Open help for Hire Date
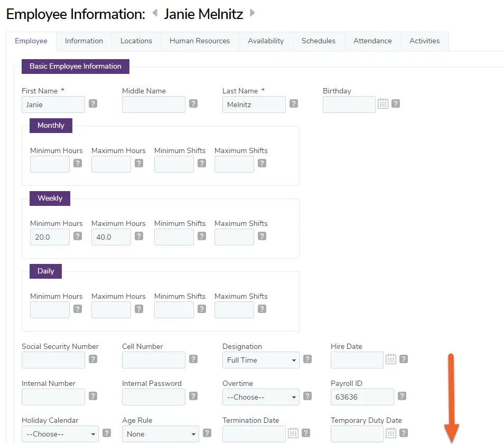 (x=404, y=359)
